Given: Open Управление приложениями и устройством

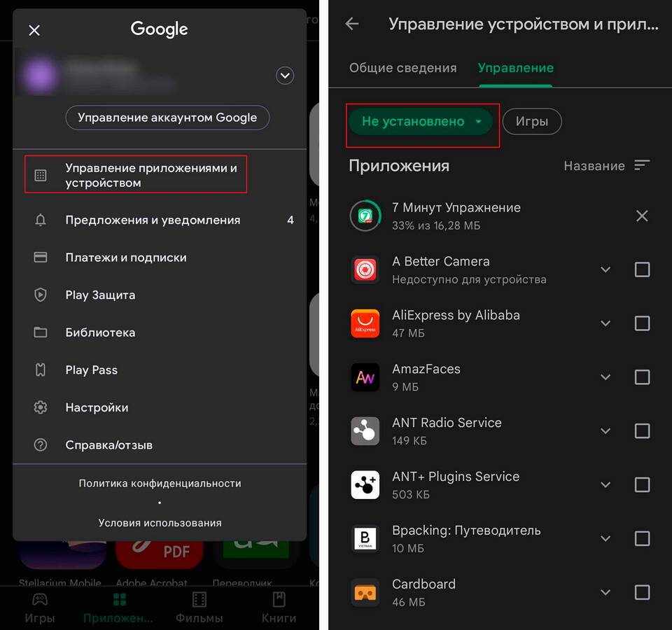Looking at the screenshot, I should 135,175.
